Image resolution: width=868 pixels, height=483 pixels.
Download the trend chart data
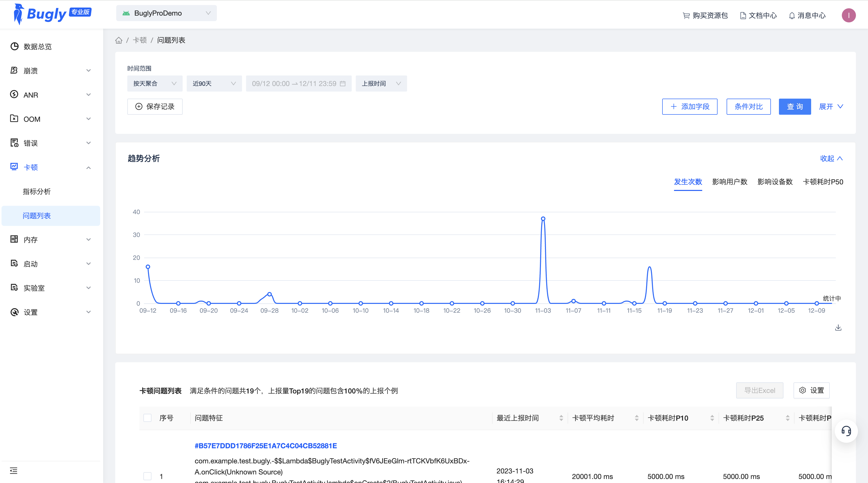[x=838, y=328]
